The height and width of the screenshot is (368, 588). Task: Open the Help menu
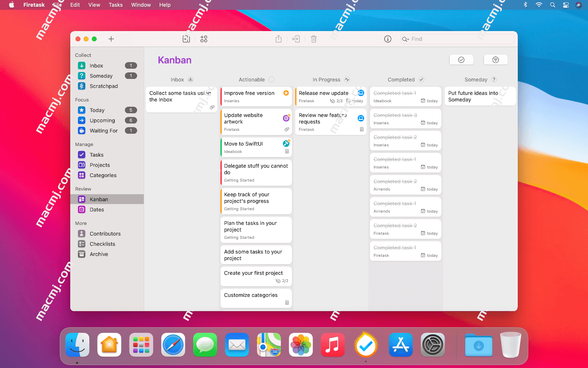click(165, 5)
